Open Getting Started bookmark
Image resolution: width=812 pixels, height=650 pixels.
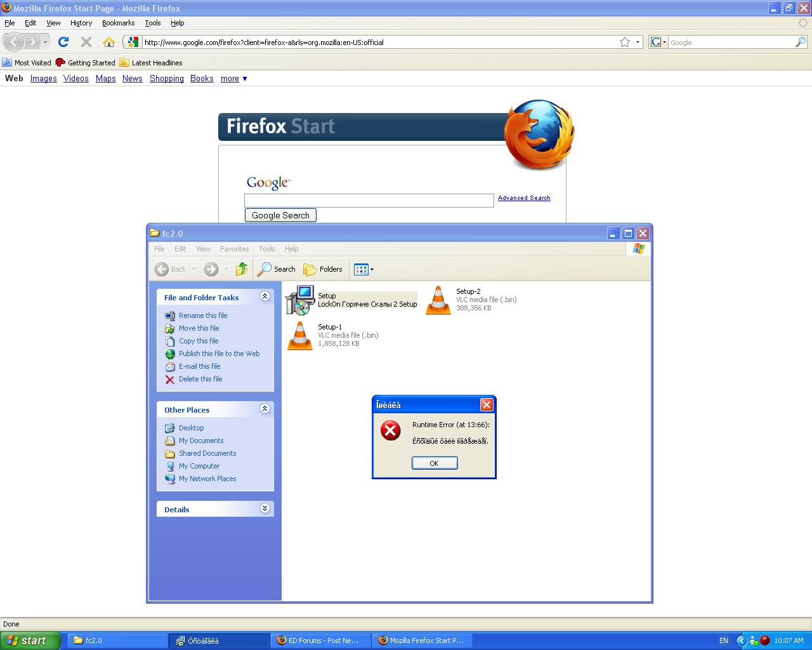85,62
